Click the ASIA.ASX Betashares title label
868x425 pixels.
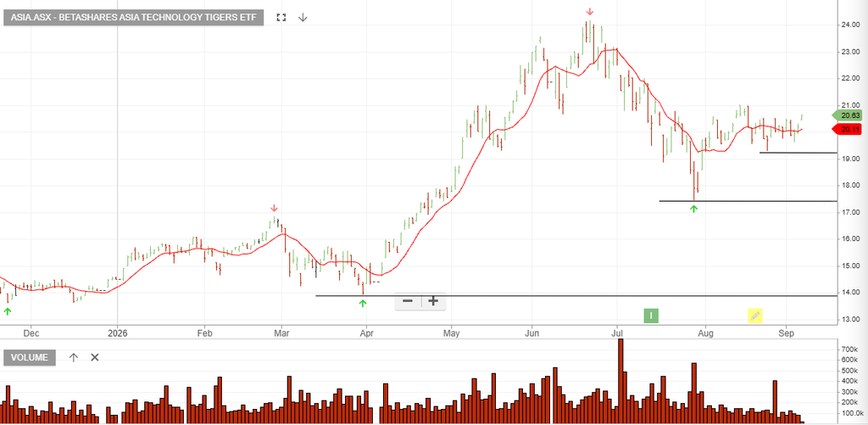(x=133, y=17)
